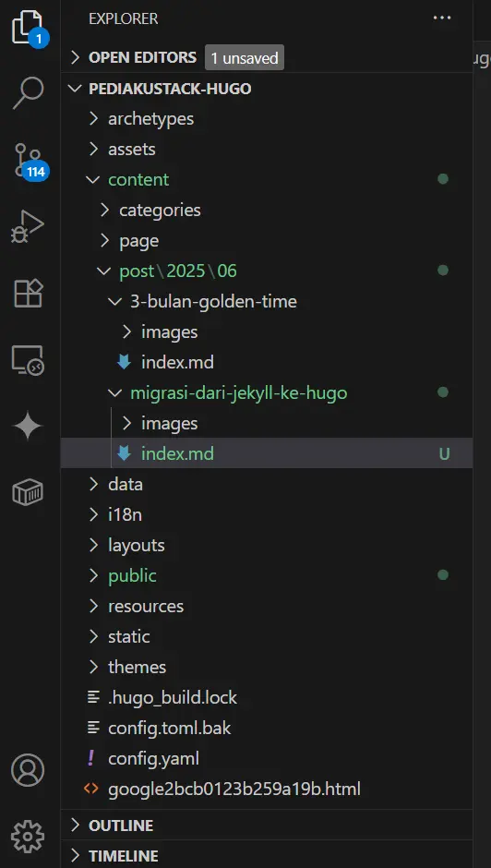Open Explorer's more actions ellipsis

click(x=442, y=18)
